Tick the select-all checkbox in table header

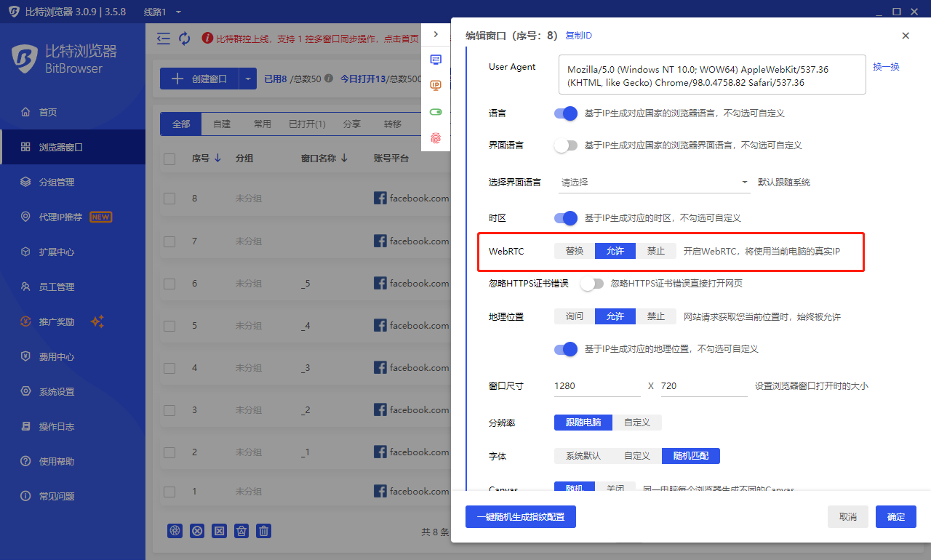pos(169,159)
